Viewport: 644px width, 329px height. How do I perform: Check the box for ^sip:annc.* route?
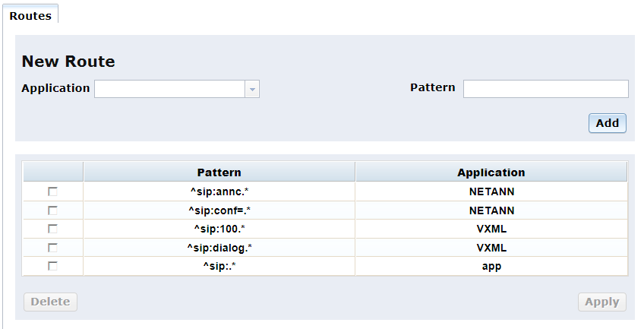click(53, 191)
